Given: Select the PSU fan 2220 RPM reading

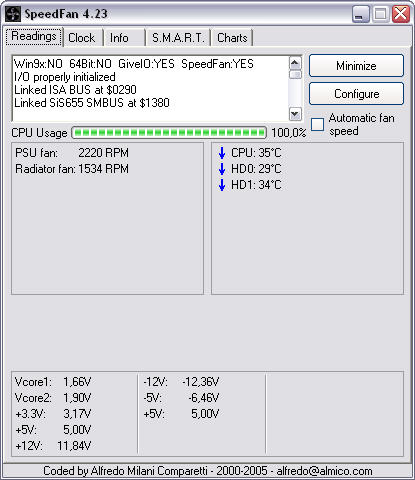Looking at the screenshot, I should 72,153.
